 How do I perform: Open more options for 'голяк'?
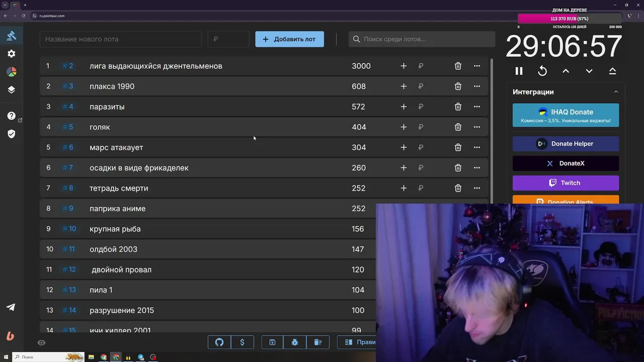tap(477, 127)
